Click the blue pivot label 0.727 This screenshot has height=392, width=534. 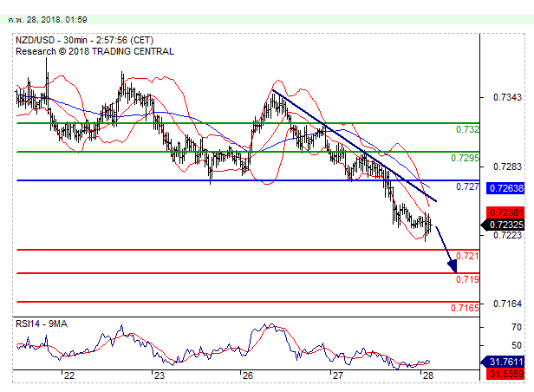[467, 186]
